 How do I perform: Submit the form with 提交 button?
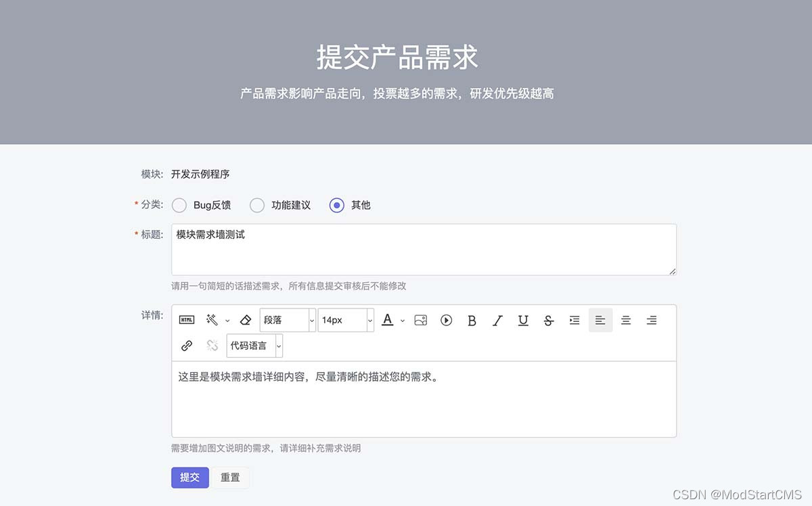click(x=190, y=478)
